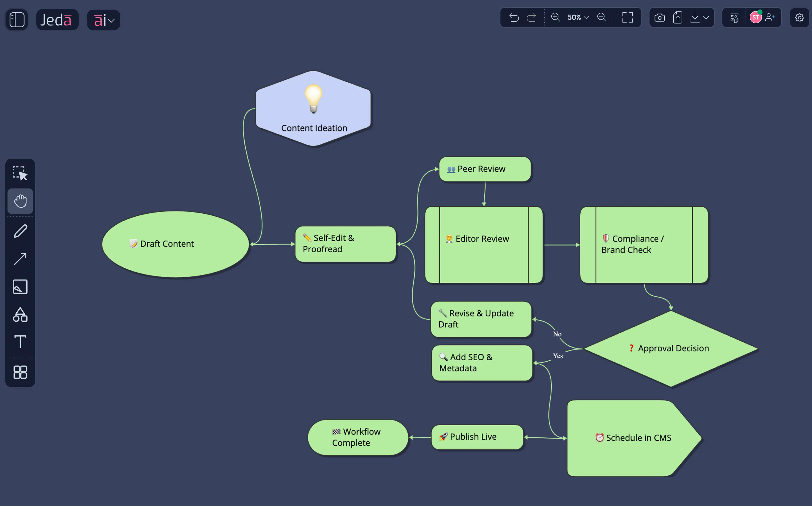The height and width of the screenshot is (506, 812).
Task: Redo the last action
Action: 531,17
